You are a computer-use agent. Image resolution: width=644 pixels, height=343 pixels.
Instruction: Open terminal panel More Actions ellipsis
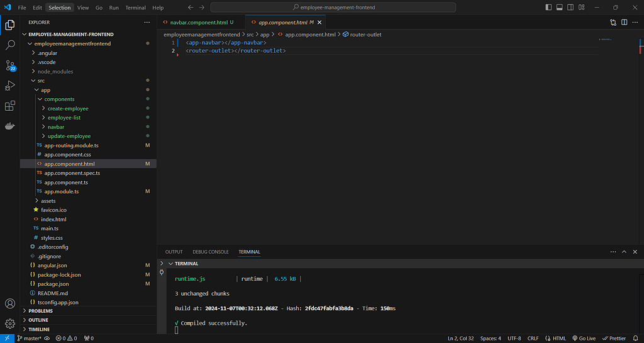613,252
